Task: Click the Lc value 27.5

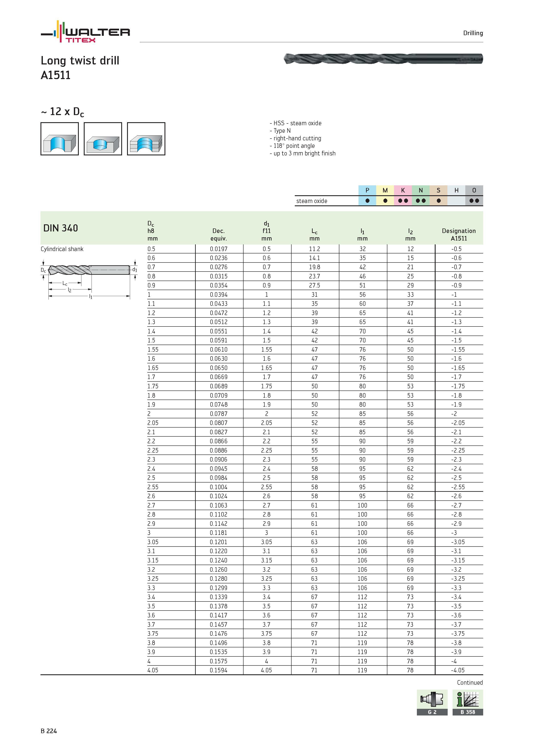Action: pos(315,286)
